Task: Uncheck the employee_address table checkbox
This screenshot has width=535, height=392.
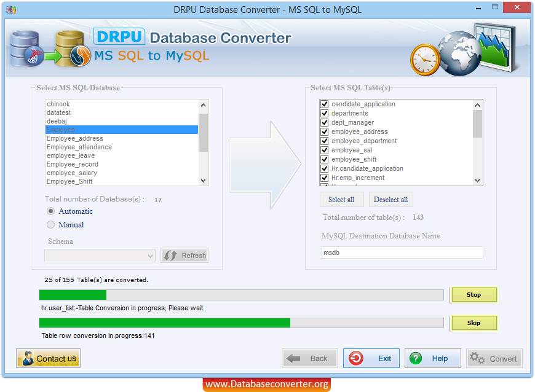Action: (325, 131)
